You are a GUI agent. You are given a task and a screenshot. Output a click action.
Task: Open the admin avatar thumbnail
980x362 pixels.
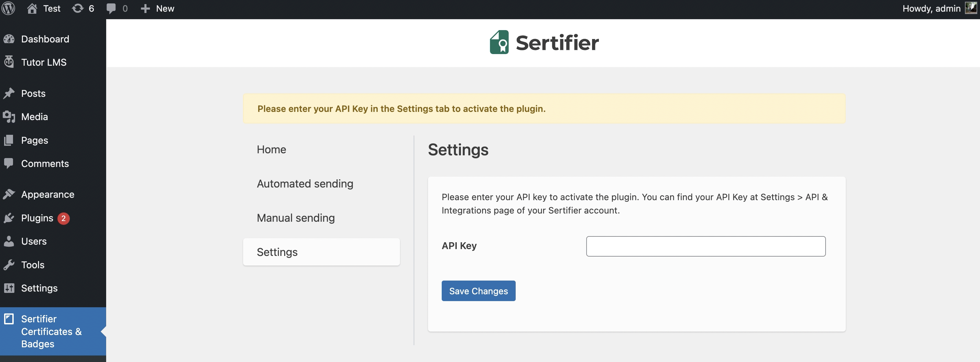pyautogui.click(x=970, y=8)
